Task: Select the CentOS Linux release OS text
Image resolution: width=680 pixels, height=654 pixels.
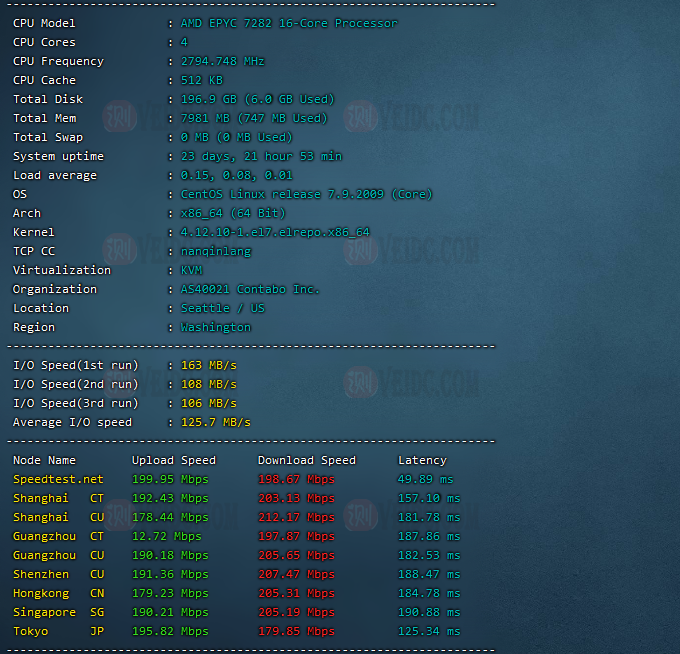Action: [292, 194]
